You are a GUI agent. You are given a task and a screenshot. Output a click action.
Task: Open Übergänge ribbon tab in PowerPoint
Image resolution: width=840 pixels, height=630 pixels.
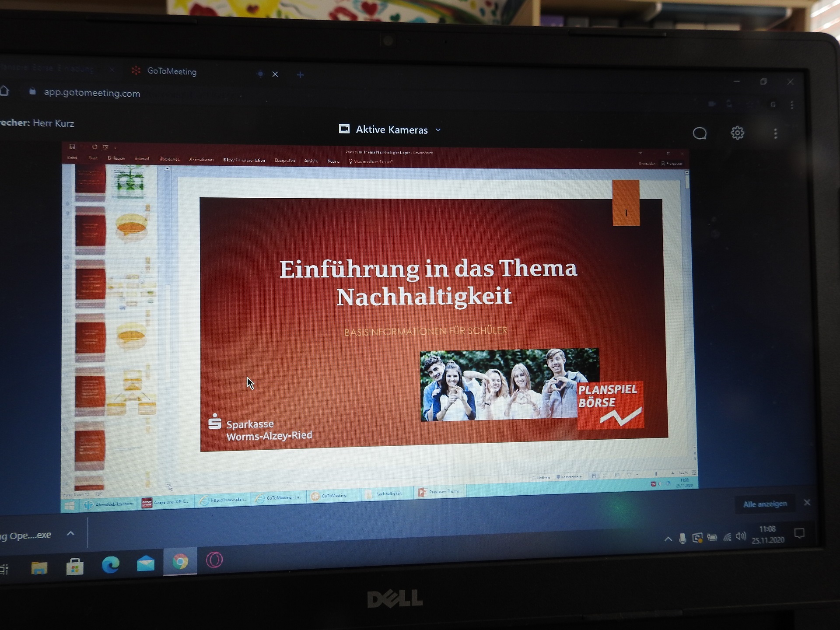point(170,159)
